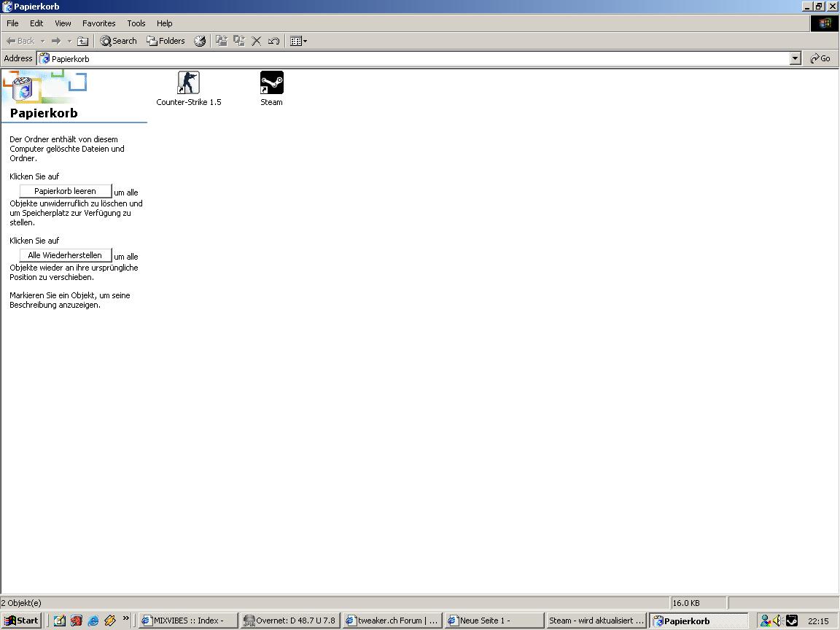Toggle the Folders pane button
This screenshot has width=840, height=630.
pyautogui.click(x=166, y=41)
